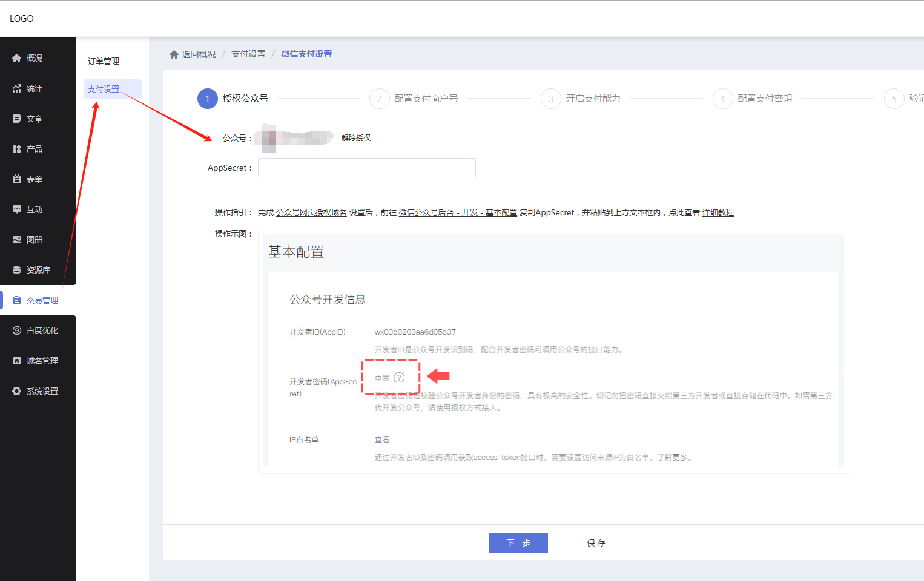Click the home icon beside 概况

click(17, 58)
